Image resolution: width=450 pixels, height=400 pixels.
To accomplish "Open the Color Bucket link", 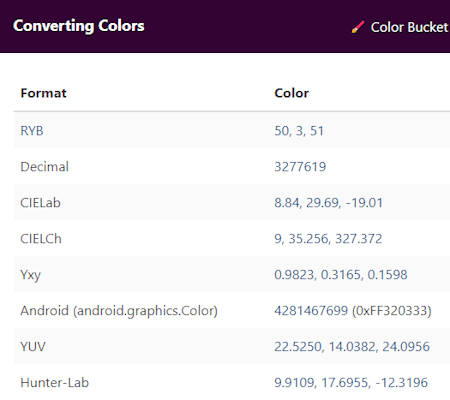I will coord(400,27).
